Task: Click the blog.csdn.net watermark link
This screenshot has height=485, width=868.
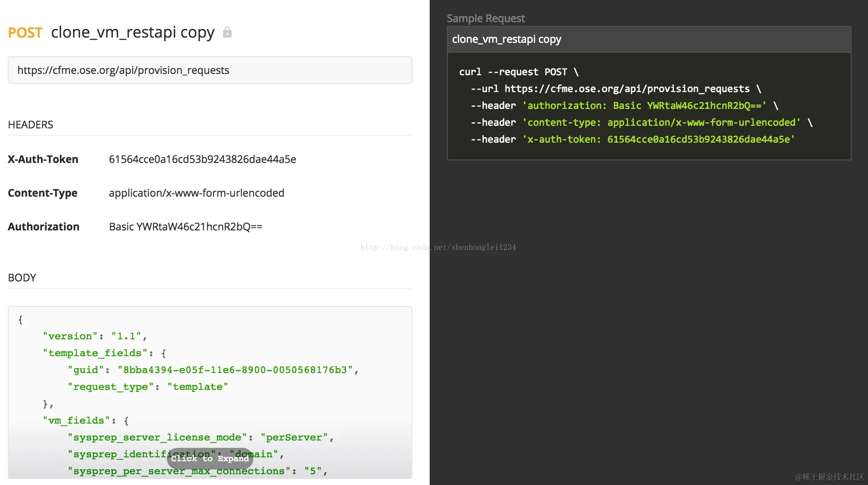Action: 438,247
